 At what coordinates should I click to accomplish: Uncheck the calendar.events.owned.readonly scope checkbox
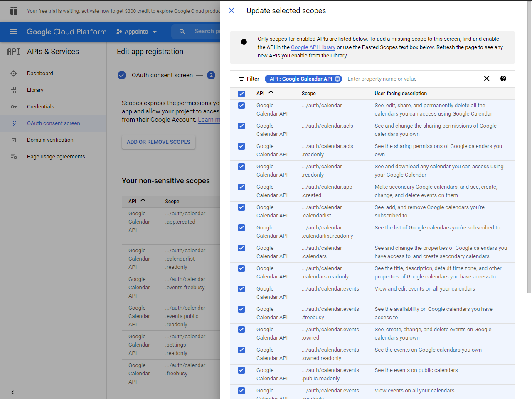click(241, 350)
